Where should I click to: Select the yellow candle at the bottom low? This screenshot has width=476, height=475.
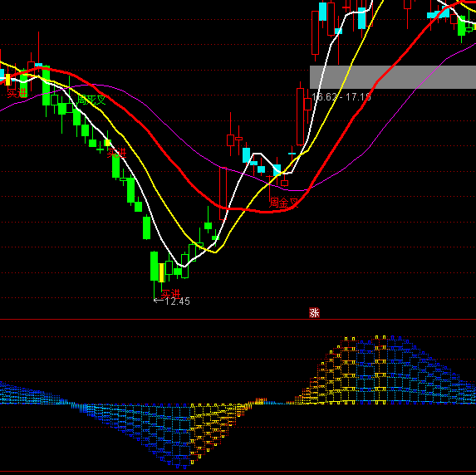click(161, 272)
